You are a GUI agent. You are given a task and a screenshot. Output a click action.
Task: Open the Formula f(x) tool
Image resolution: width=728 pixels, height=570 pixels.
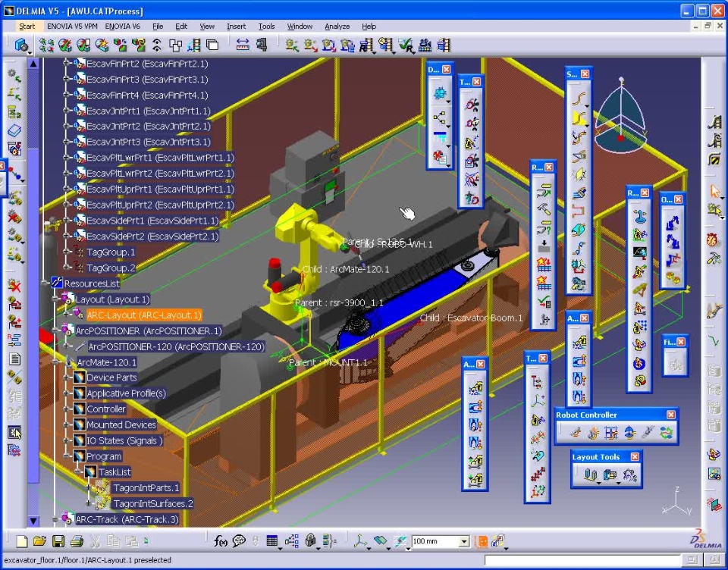coord(221,540)
